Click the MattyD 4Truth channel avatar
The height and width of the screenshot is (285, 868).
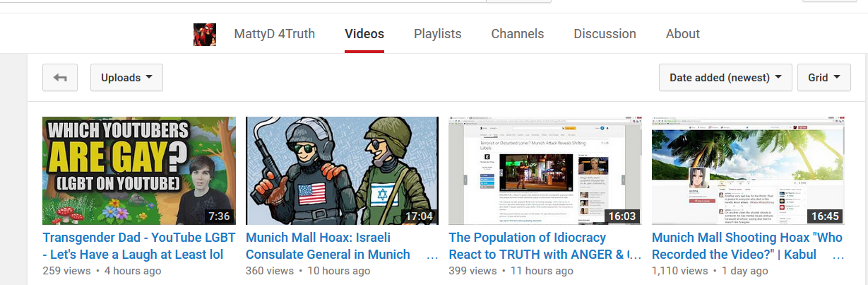(x=205, y=34)
